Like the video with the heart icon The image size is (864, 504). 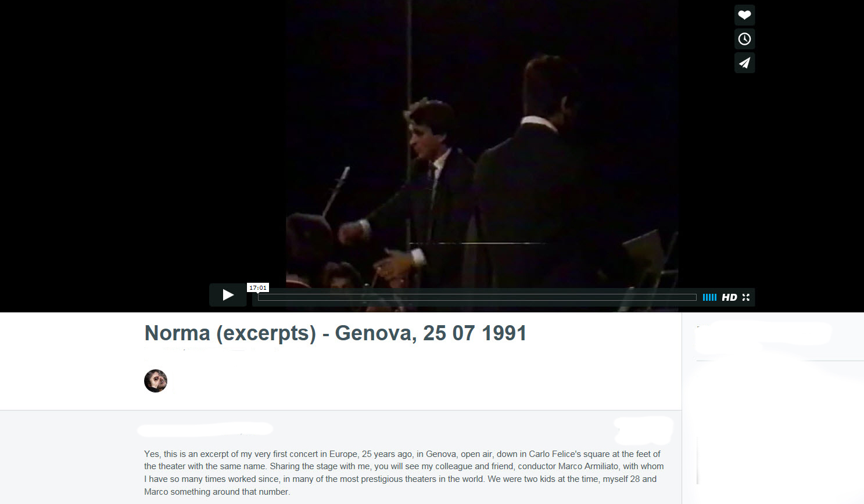(744, 15)
